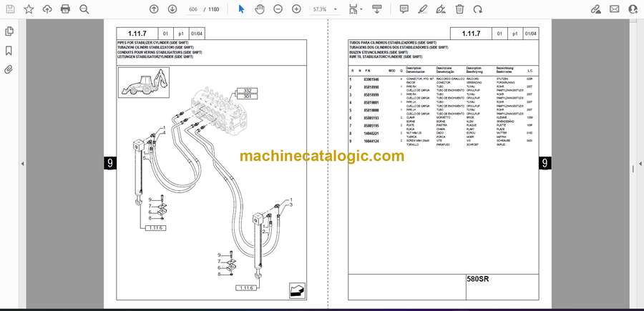Toggle scrolling mode icon
Screen dimensions: 644x311
pyautogui.click(x=376, y=9)
